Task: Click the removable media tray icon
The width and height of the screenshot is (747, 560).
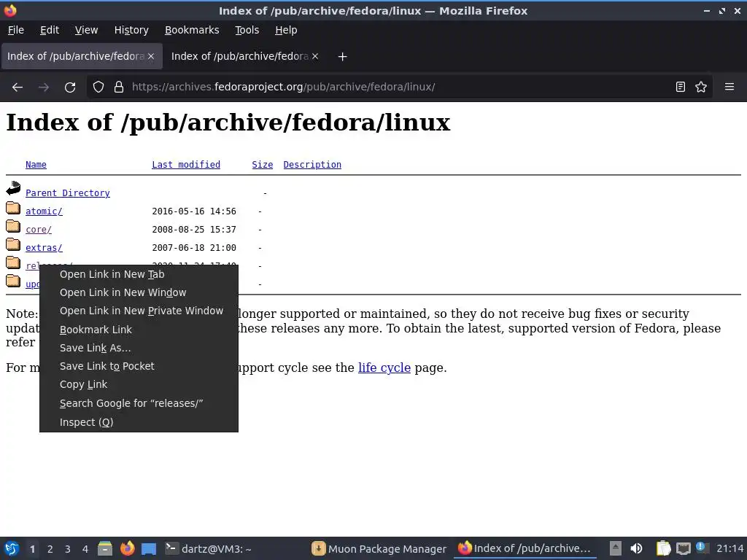Action: coord(616,548)
